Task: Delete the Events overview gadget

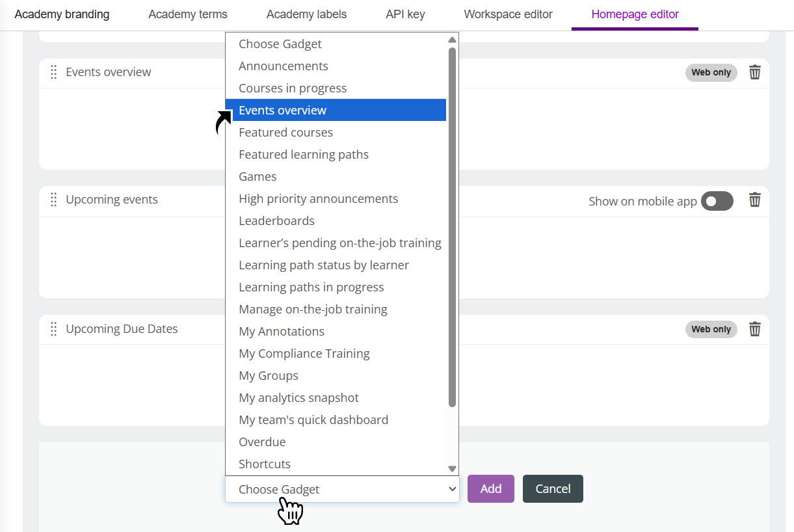Action: pyautogui.click(x=754, y=72)
